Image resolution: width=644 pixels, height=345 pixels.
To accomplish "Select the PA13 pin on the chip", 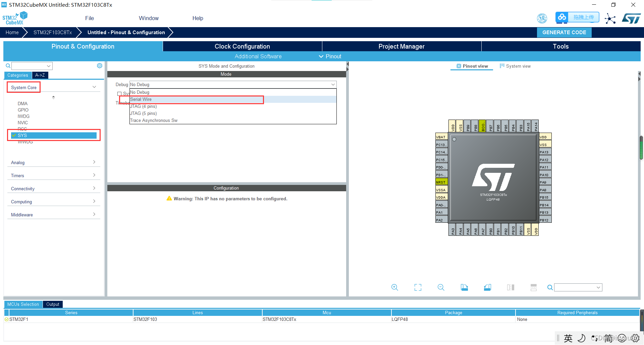I will click(x=545, y=152).
